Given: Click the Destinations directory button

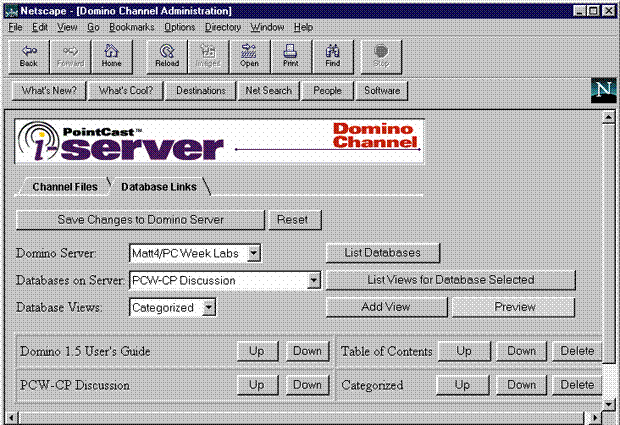Looking at the screenshot, I should coord(200,91).
